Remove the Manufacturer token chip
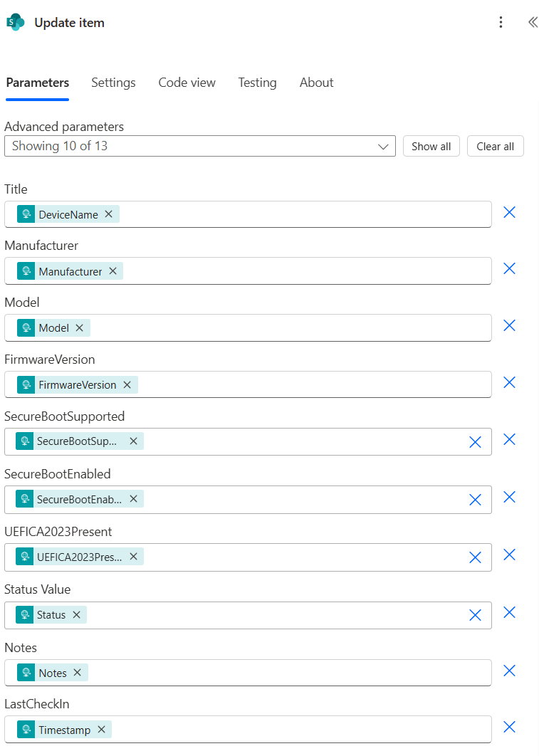539x756 pixels. (x=112, y=271)
